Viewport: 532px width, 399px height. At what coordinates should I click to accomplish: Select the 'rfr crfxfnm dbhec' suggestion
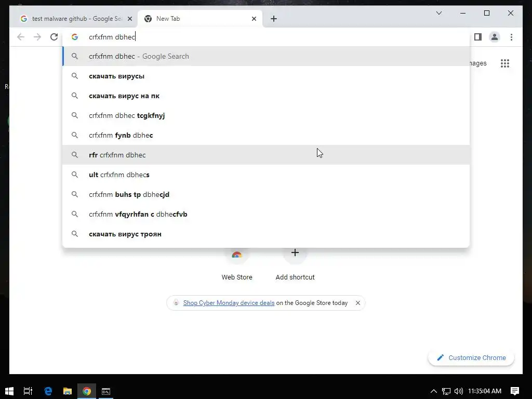click(267, 155)
